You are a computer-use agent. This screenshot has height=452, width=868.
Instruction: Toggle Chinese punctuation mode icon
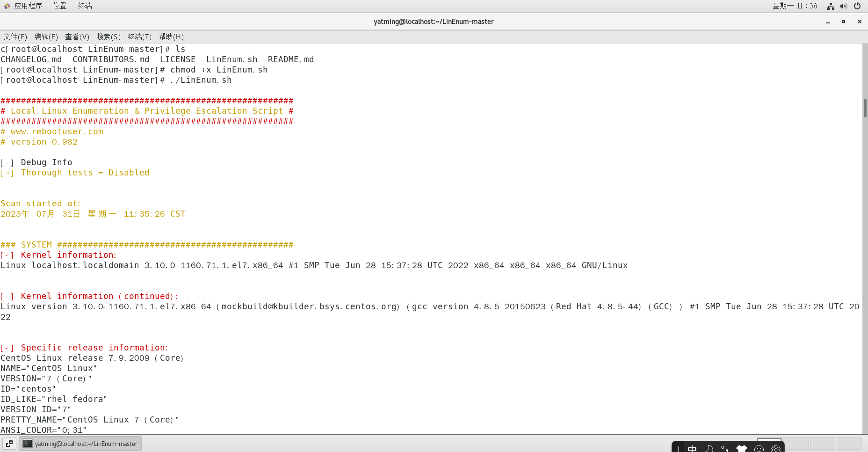[x=725, y=448]
